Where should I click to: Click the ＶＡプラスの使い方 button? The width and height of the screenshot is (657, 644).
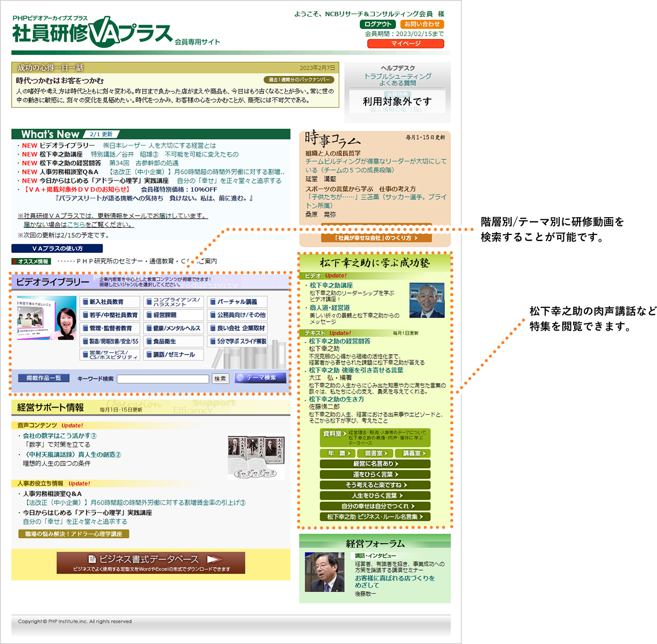tap(57, 248)
